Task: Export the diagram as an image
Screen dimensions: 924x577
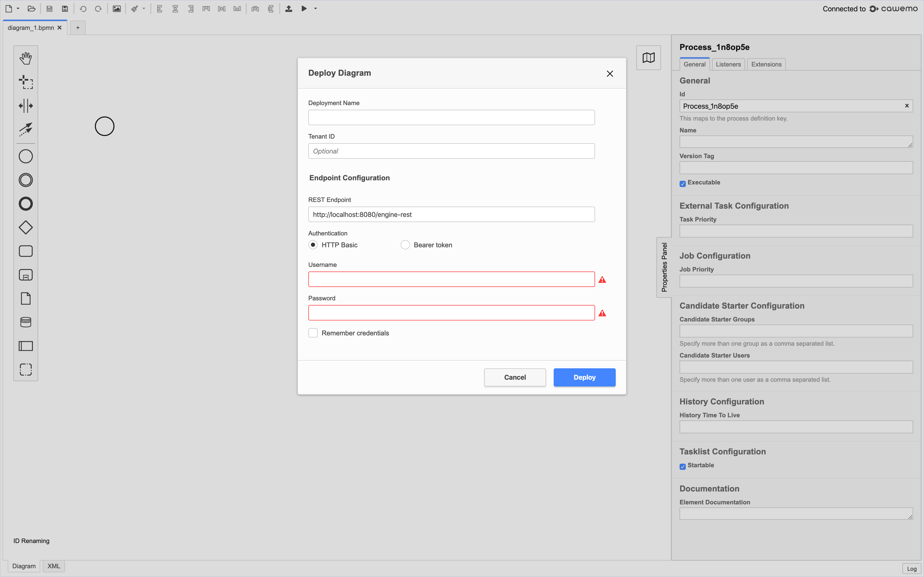Action: click(x=117, y=9)
